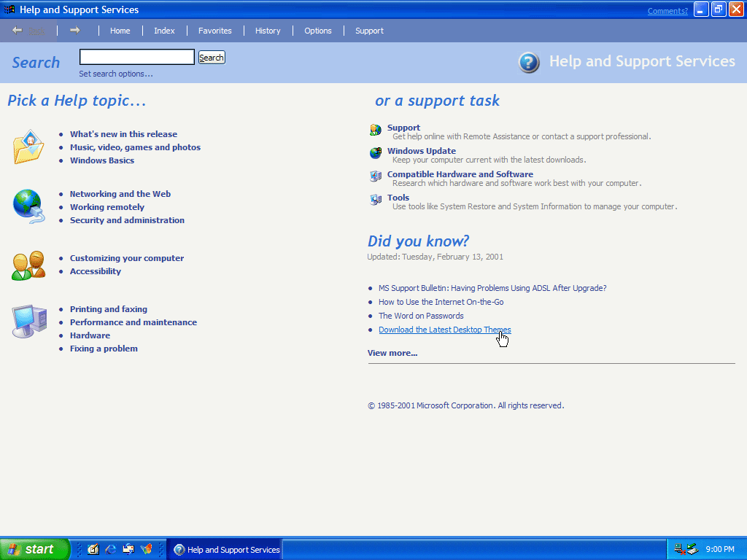Image resolution: width=747 pixels, height=560 pixels.
Task: Click the network disconnected tray icon
Action: [680, 549]
